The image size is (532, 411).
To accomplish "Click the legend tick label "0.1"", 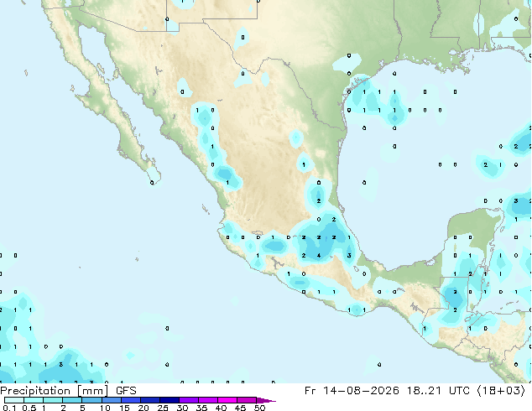I will [9, 408].
